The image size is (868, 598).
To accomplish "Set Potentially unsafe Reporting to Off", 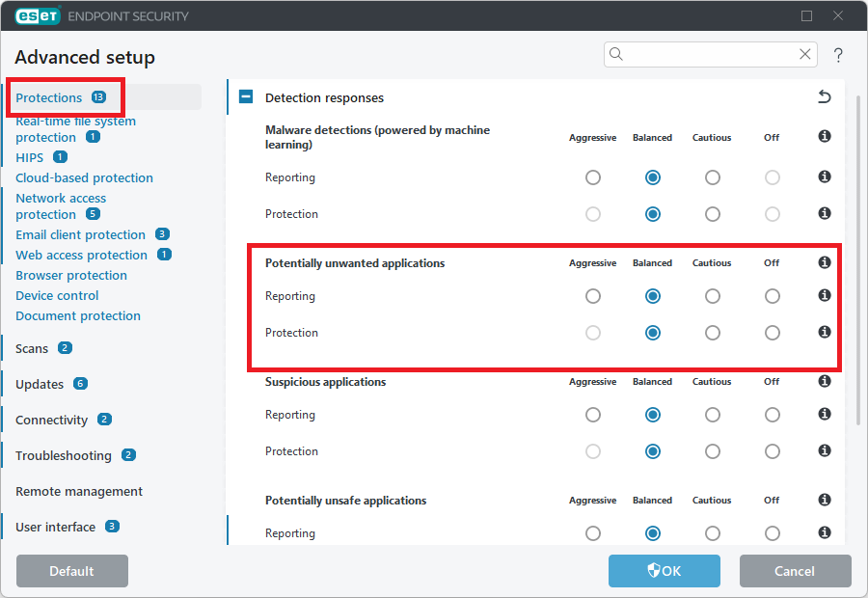I will pos(773,533).
